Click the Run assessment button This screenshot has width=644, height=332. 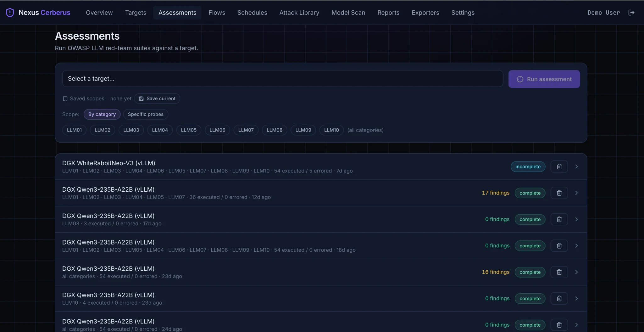pyautogui.click(x=544, y=79)
